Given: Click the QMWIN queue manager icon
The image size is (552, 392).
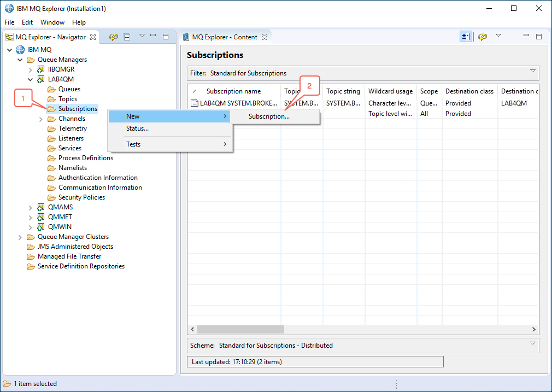Looking at the screenshot, I should pyautogui.click(x=41, y=227).
